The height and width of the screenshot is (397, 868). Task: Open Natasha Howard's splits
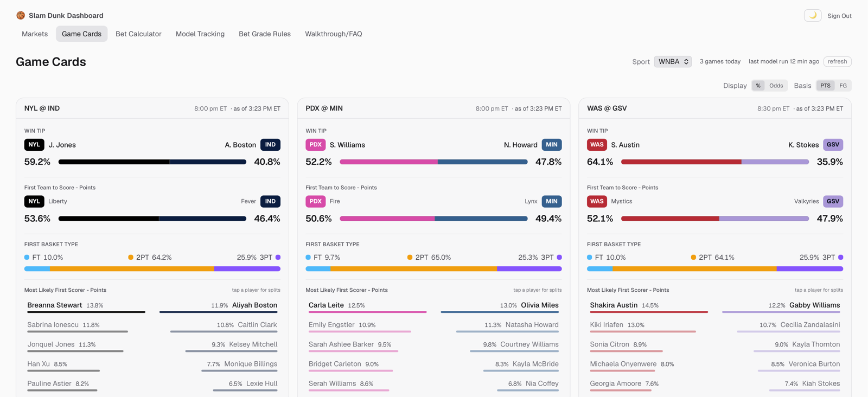coord(500,326)
